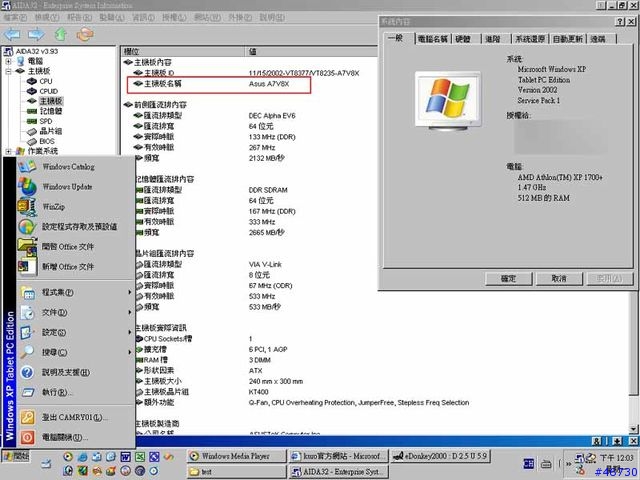Click the 欄位 column header
Viewport: 640px width, 480px height.
coord(183,51)
